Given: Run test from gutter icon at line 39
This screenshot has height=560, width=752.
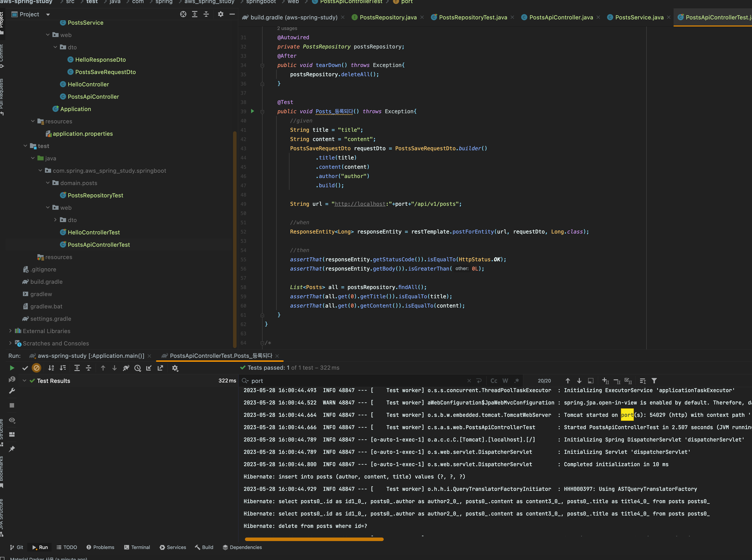Looking at the screenshot, I should (252, 111).
